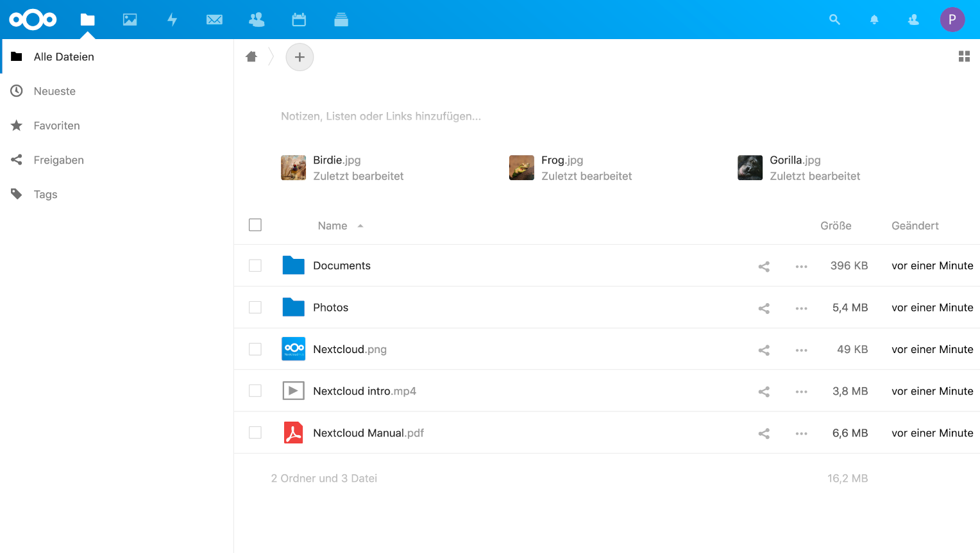The height and width of the screenshot is (553, 980).
Task: Open more actions for Nextcloud Manual.pdf
Action: 802,433
